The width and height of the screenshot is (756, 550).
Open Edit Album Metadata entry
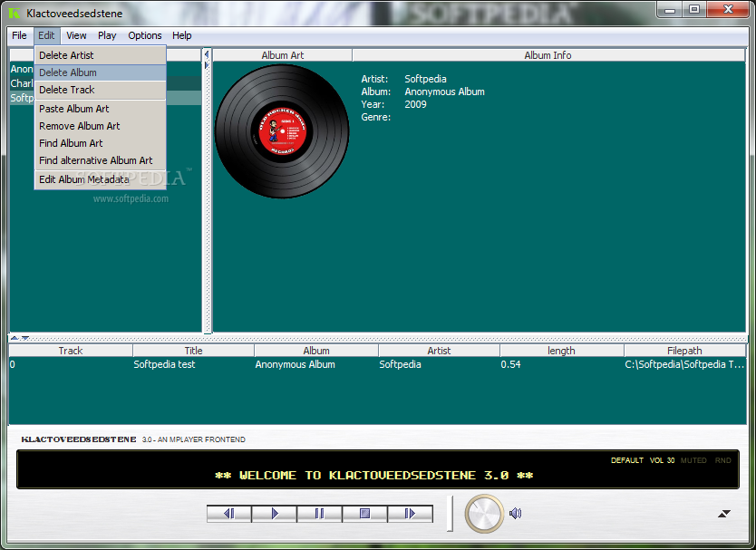coord(101,179)
